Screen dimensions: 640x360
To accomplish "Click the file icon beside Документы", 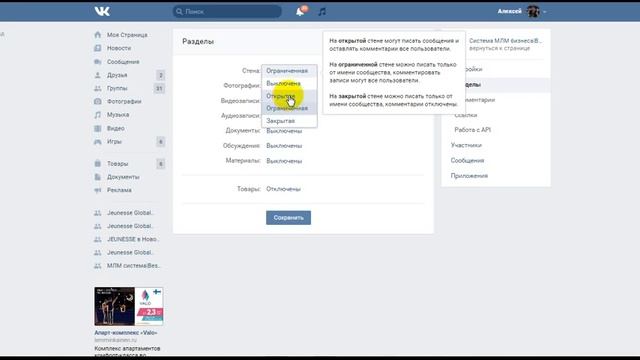I will pyautogui.click(x=98, y=177).
